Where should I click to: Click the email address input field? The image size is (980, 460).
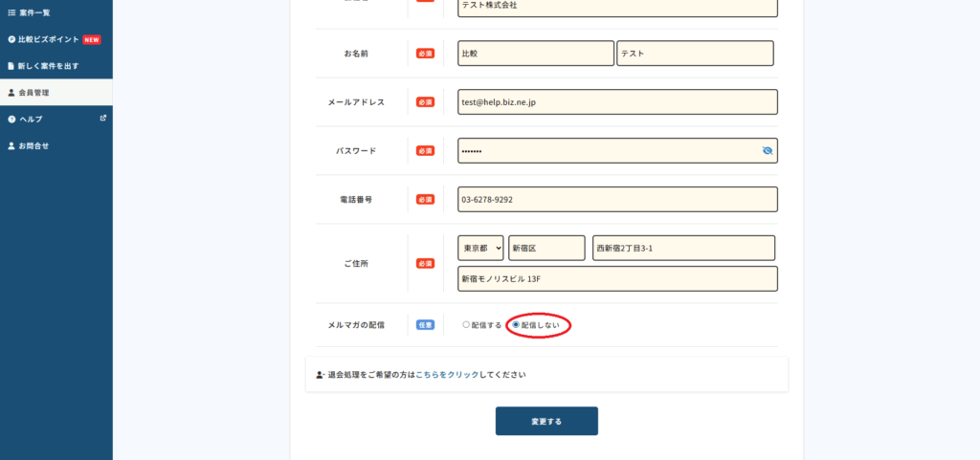pos(617,102)
